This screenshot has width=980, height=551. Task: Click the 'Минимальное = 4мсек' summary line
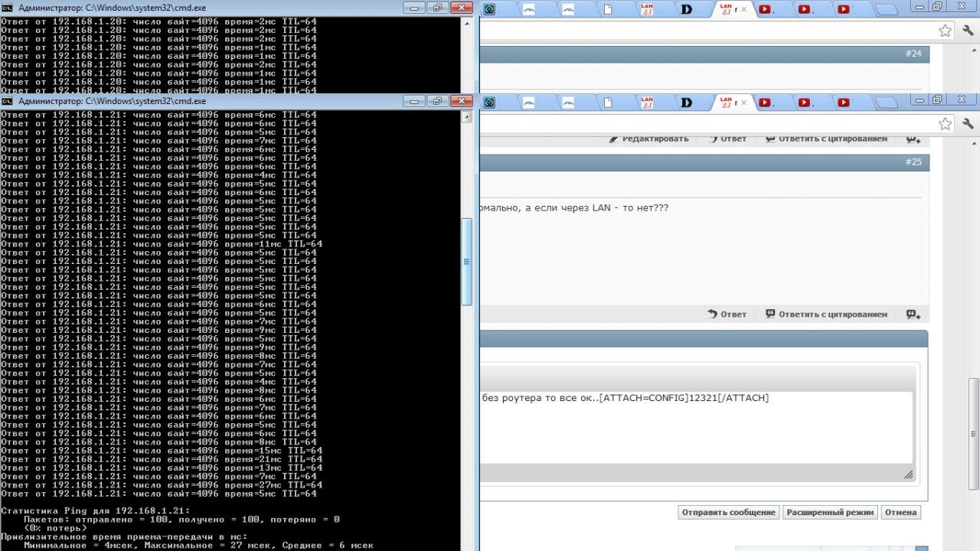point(198,546)
